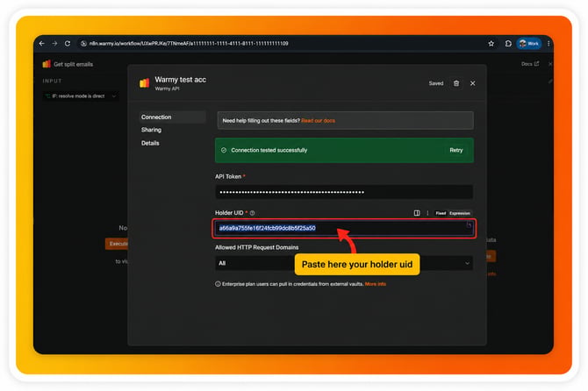588x391 pixels.
Task: Click the Warmy logo in the dialog header
Action: [x=145, y=82]
